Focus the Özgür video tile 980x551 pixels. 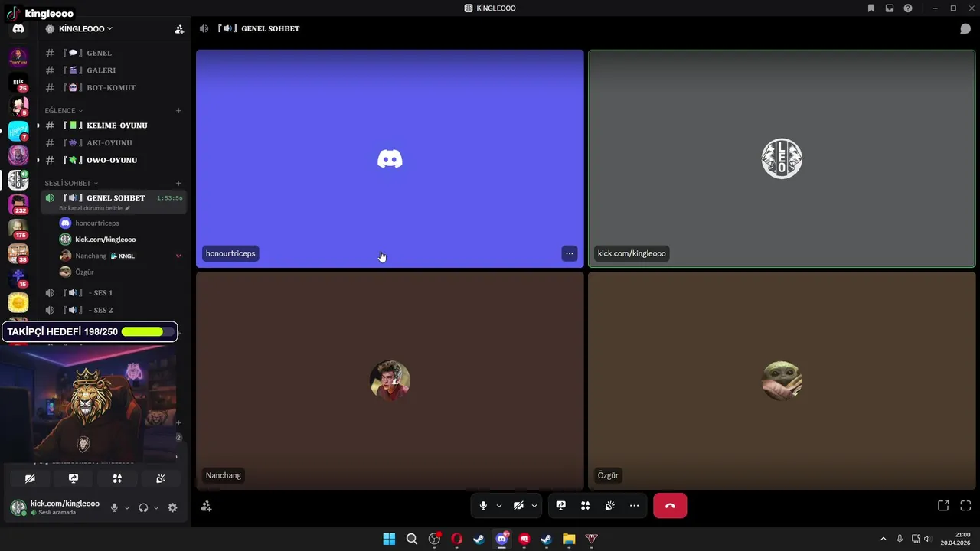pyautogui.click(x=782, y=380)
